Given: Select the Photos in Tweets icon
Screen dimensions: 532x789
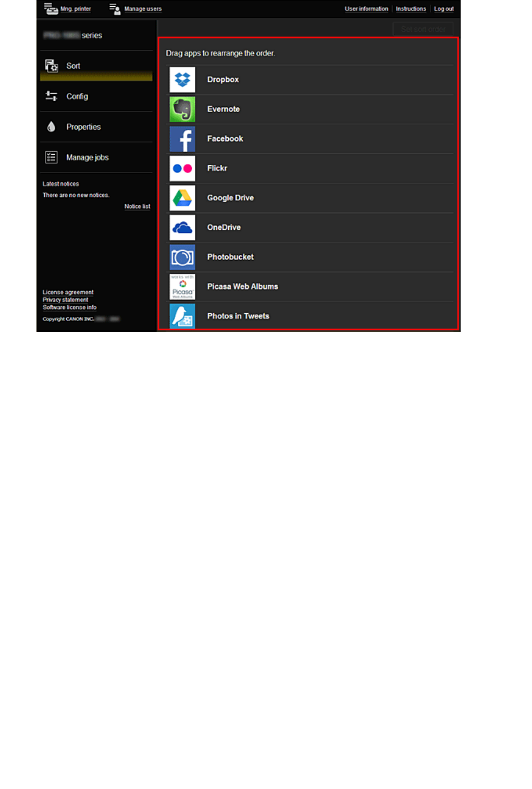Looking at the screenshot, I should point(182,316).
